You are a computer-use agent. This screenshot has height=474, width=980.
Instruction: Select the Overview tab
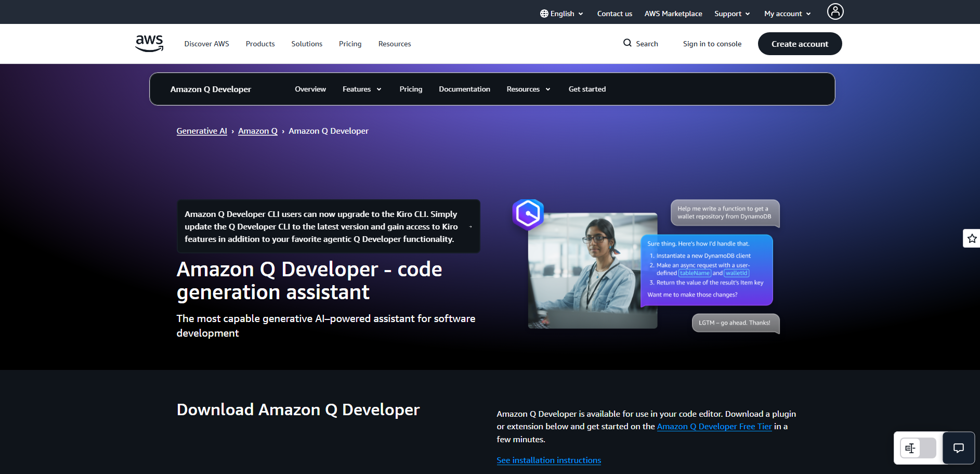point(310,89)
